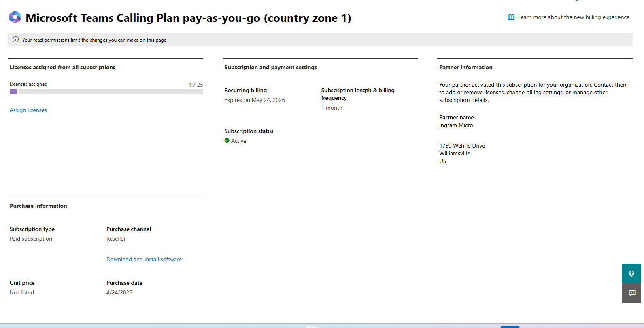The image size is (644, 328).
Task: Click the 'Licenses assigned from all subscriptions' heading
Action: (x=63, y=67)
